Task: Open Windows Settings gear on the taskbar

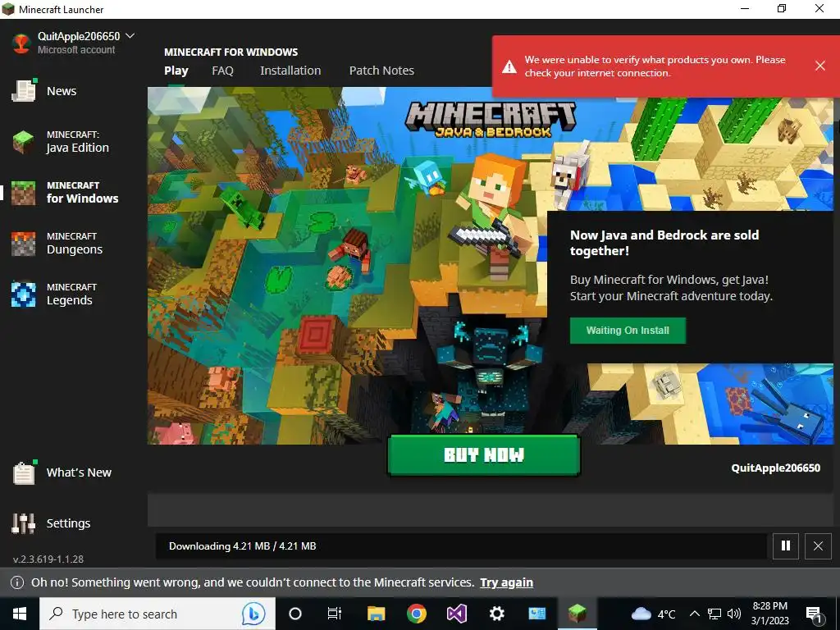Action: coord(497,614)
